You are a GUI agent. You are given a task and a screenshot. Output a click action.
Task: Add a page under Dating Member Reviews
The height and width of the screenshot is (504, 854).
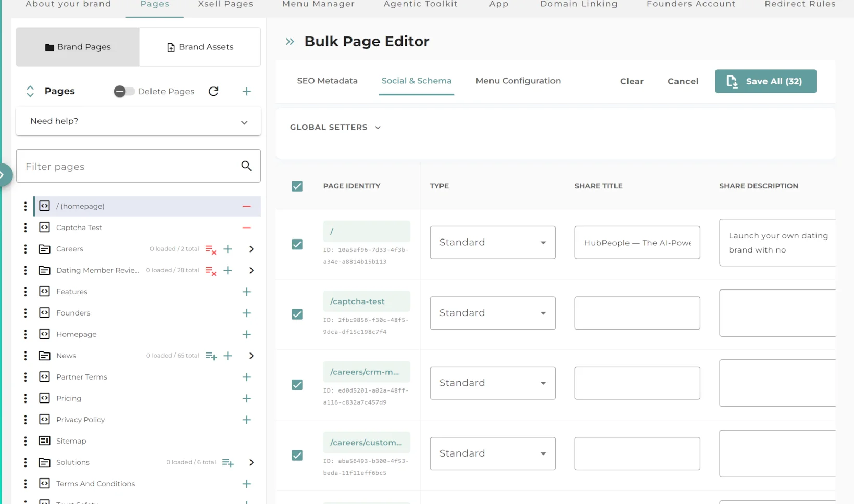[228, 270]
